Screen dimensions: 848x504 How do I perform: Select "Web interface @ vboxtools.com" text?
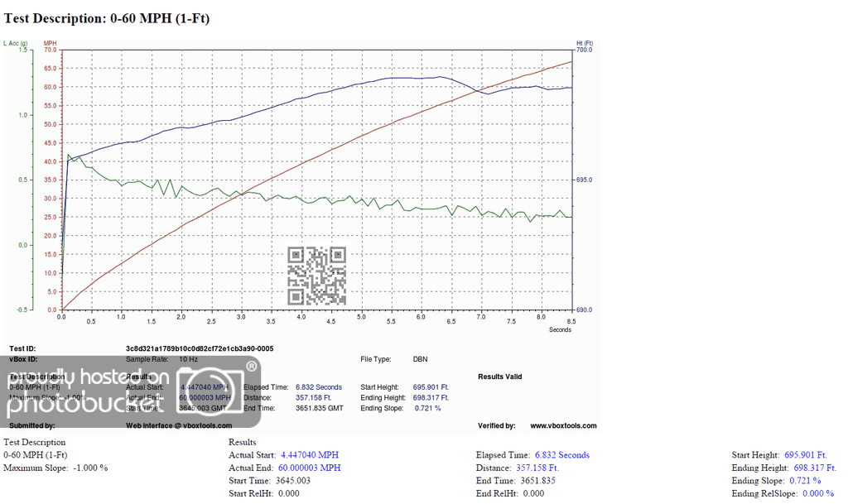(x=179, y=425)
